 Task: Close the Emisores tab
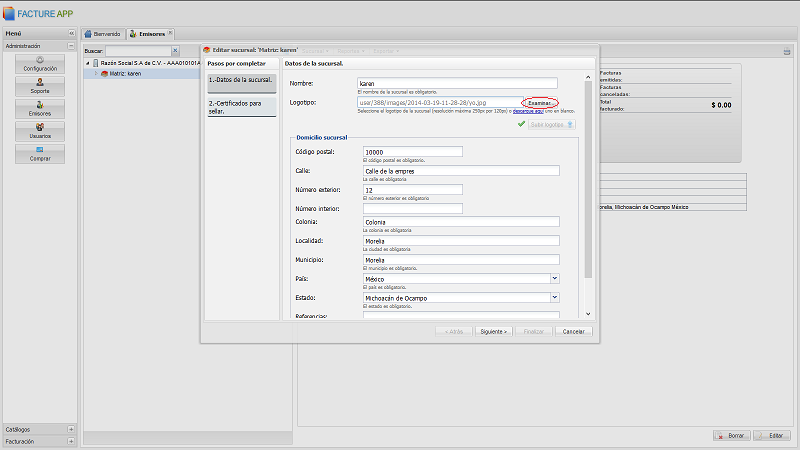pyautogui.click(x=170, y=33)
